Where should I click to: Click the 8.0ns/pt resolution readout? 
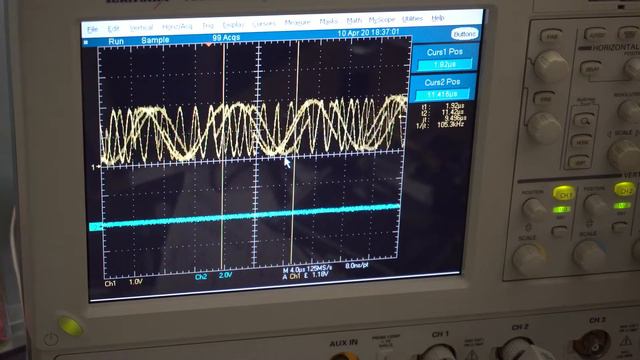(357, 266)
